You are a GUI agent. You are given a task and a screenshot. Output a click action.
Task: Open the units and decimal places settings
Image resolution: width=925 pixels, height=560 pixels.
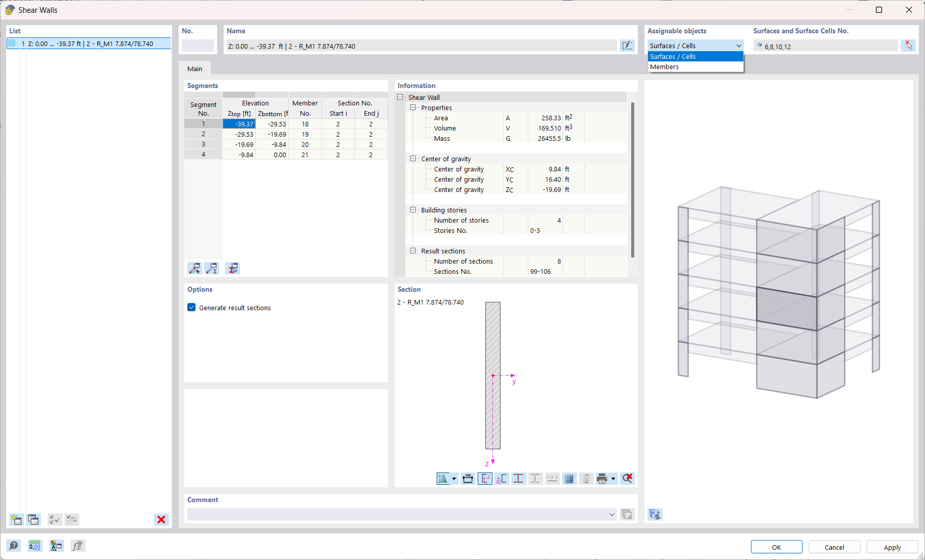coord(34,546)
